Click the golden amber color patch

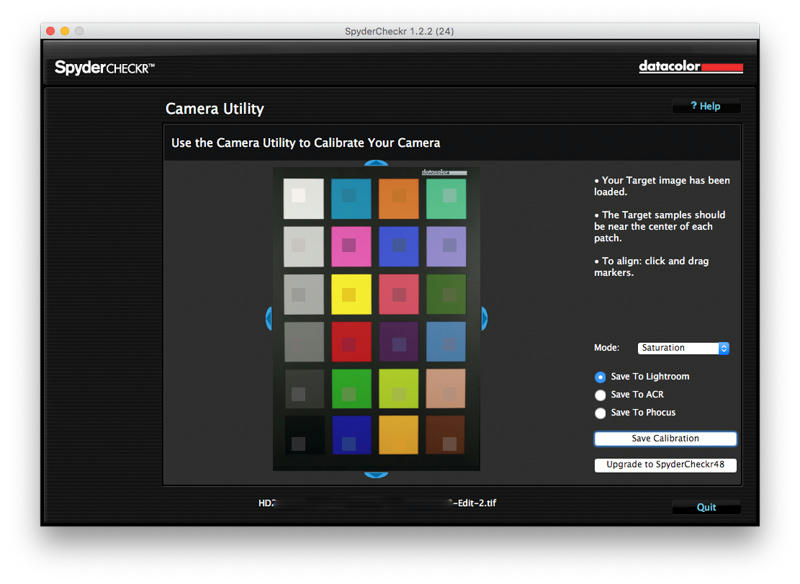pyautogui.click(x=398, y=435)
